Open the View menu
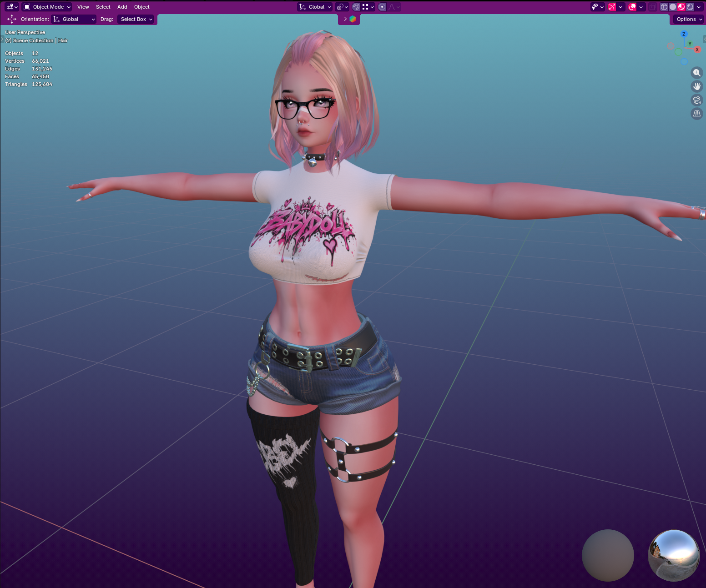706x588 pixels. click(x=83, y=7)
